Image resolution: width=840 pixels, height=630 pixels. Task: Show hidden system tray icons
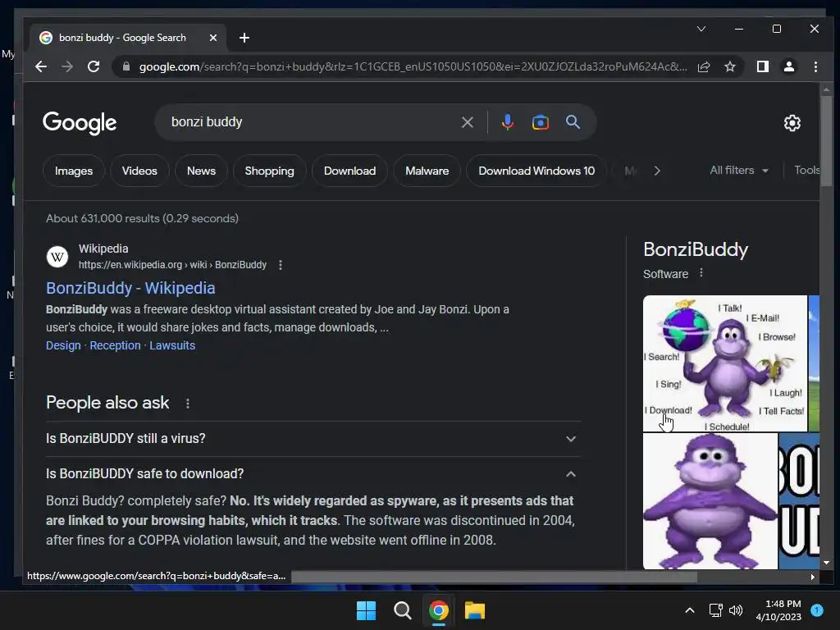tap(690, 610)
